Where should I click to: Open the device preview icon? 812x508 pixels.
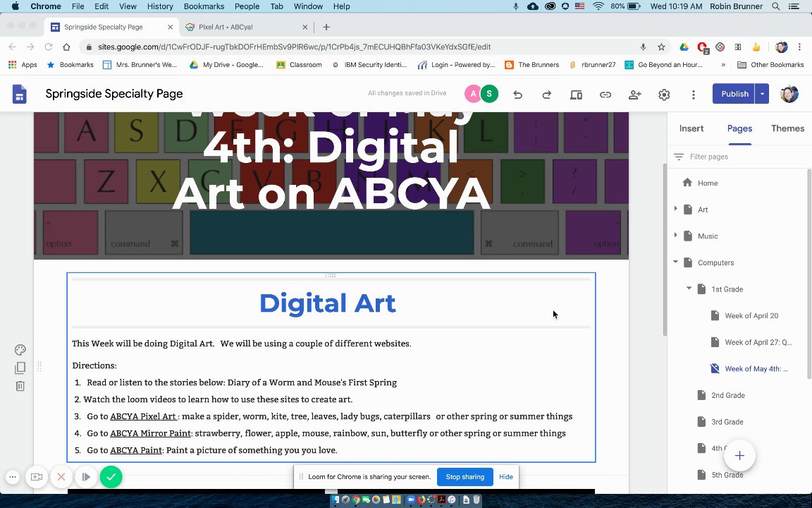click(576, 95)
